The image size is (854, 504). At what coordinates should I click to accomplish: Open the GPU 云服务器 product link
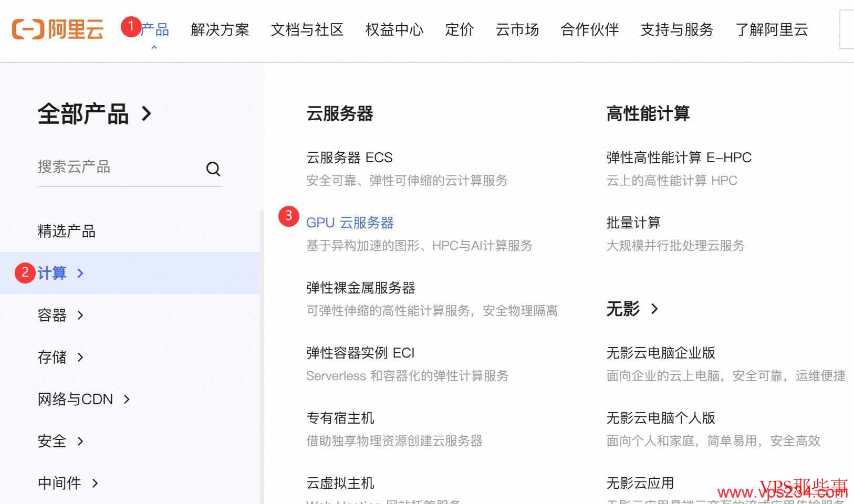[350, 223]
